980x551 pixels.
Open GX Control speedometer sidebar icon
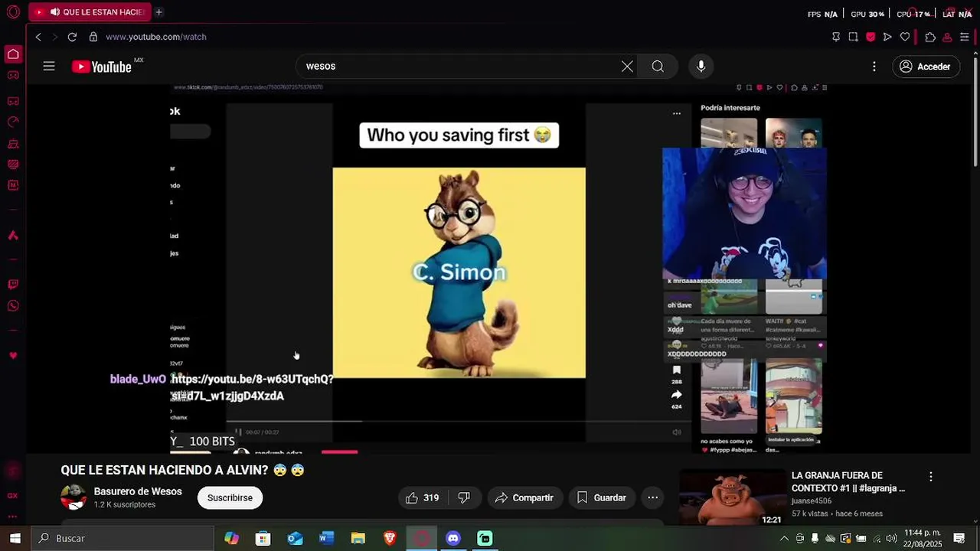coord(13,122)
